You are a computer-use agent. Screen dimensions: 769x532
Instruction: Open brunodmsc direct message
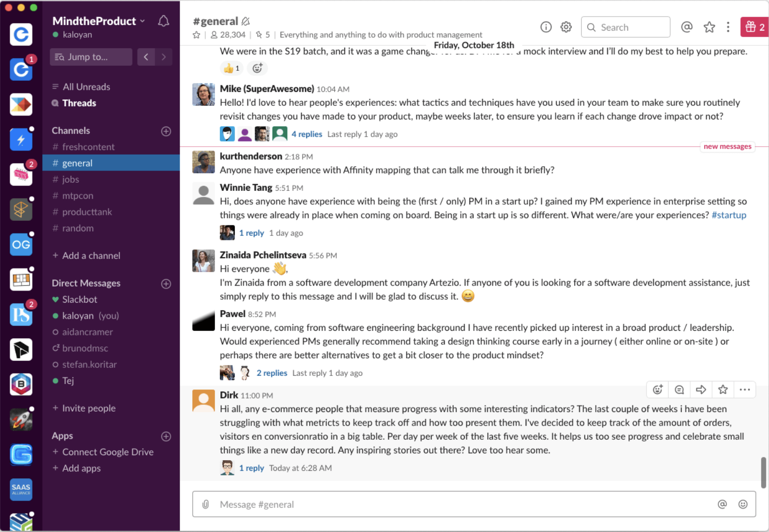click(111, 348)
